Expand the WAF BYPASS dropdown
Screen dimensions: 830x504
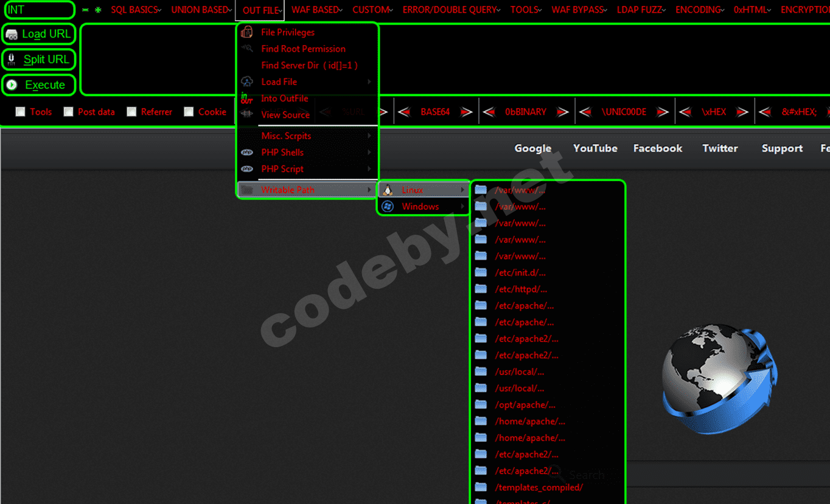(x=580, y=10)
